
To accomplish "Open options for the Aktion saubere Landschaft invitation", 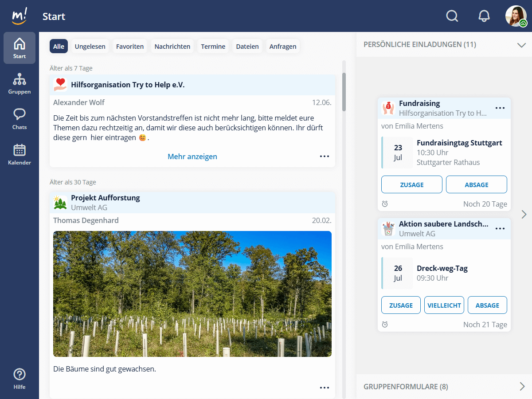I will point(500,228).
